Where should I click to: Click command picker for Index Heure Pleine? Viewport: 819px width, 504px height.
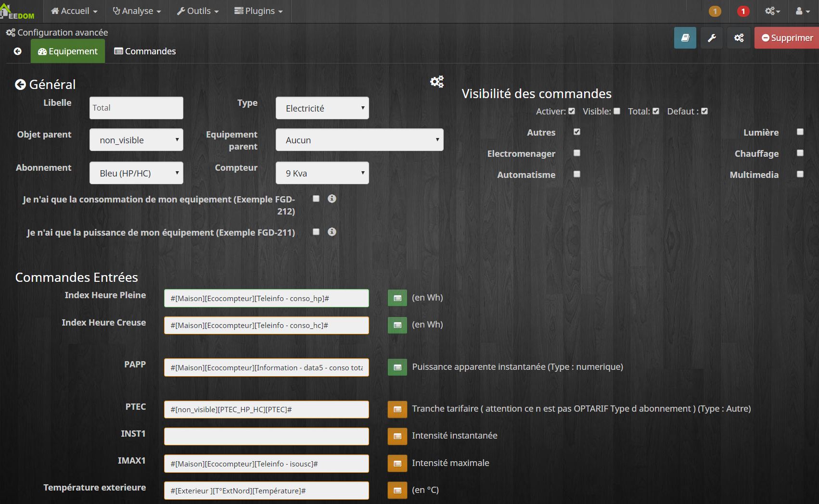coord(397,298)
